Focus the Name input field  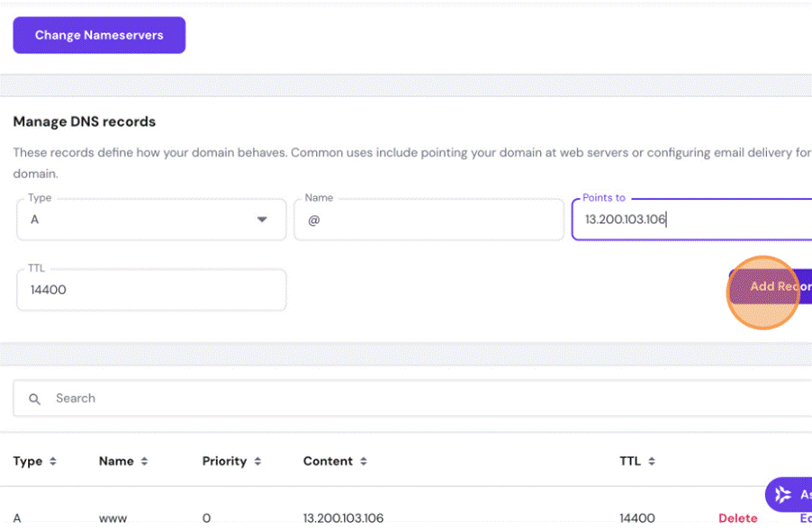point(429,220)
